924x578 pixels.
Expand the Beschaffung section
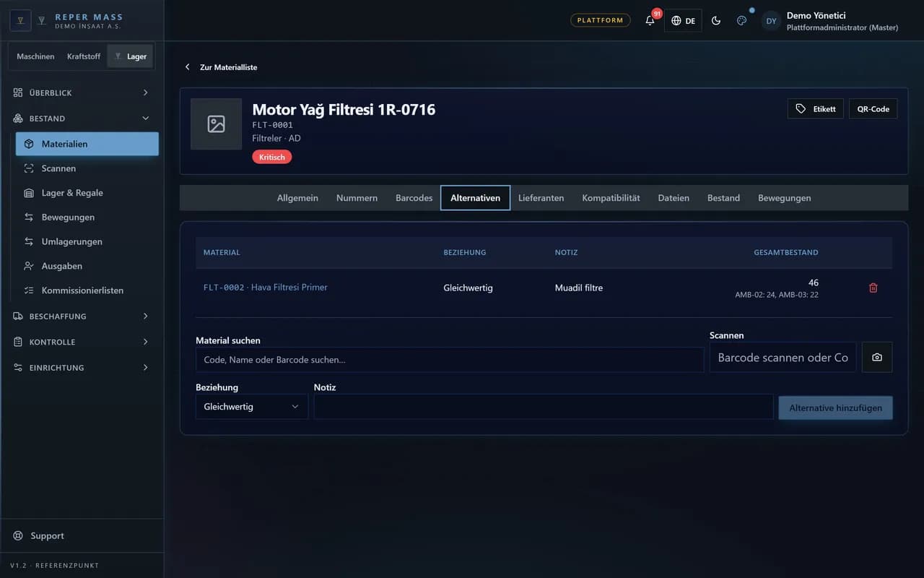(x=82, y=316)
